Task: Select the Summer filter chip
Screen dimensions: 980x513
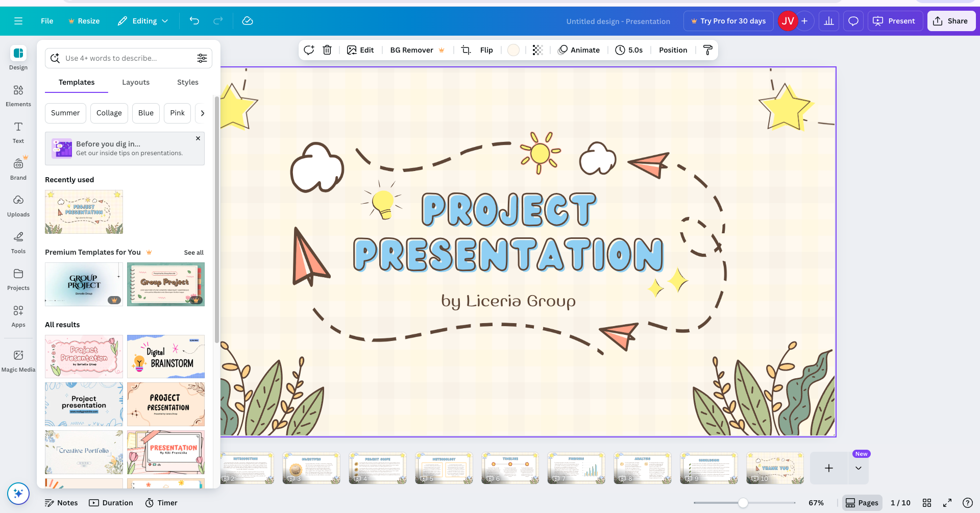Action: pyautogui.click(x=65, y=113)
